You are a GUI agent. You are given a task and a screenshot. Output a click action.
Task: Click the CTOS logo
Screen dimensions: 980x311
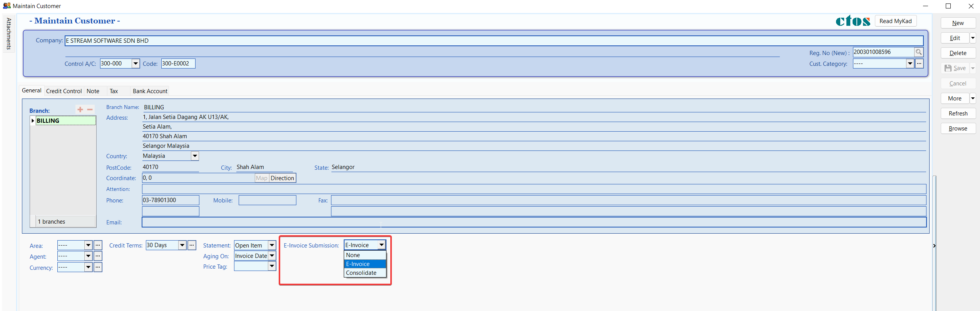853,21
